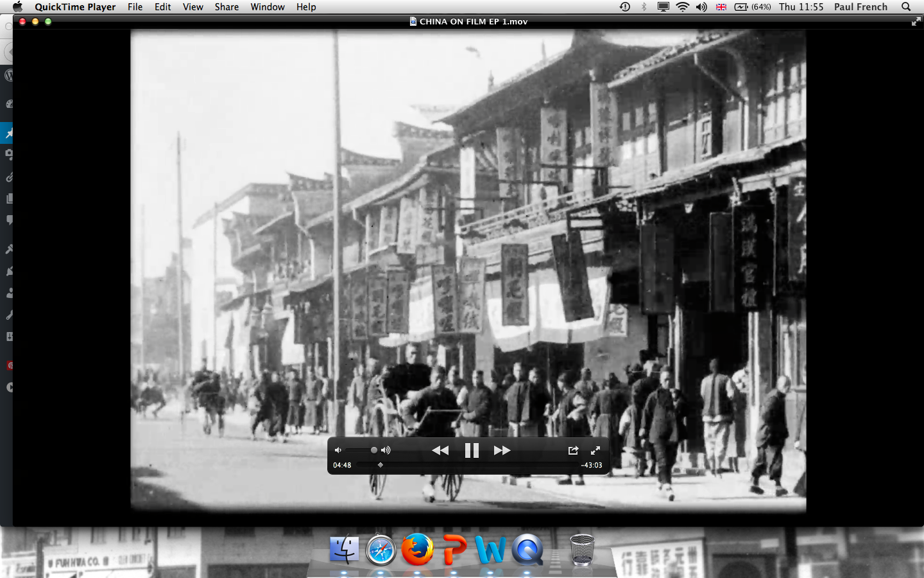The width and height of the screenshot is (924, 578).
Task: Expand the Paul French user menu
Action: 860,7
